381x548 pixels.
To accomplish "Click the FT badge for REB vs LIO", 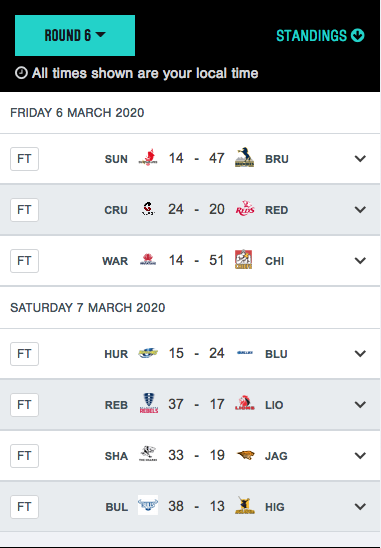I will pos(24,405).
